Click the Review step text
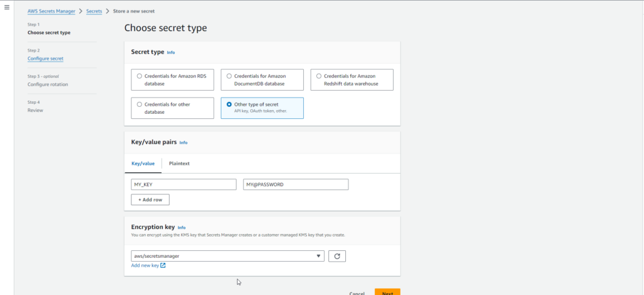This screenshot has height=295, width=644. point(35,110)
